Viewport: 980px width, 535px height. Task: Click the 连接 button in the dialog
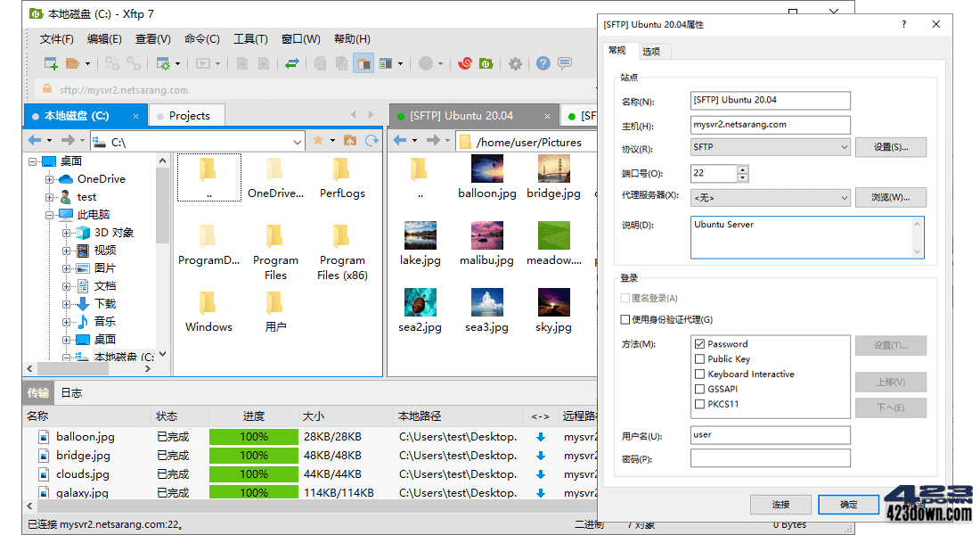coord(780,504)
